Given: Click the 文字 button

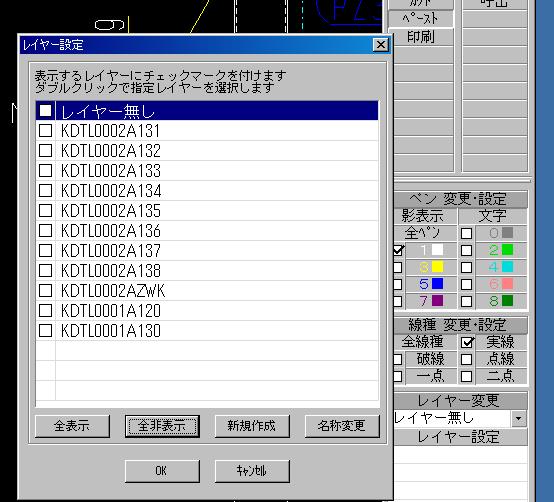Looking at the screenshot, I should 493,216.
